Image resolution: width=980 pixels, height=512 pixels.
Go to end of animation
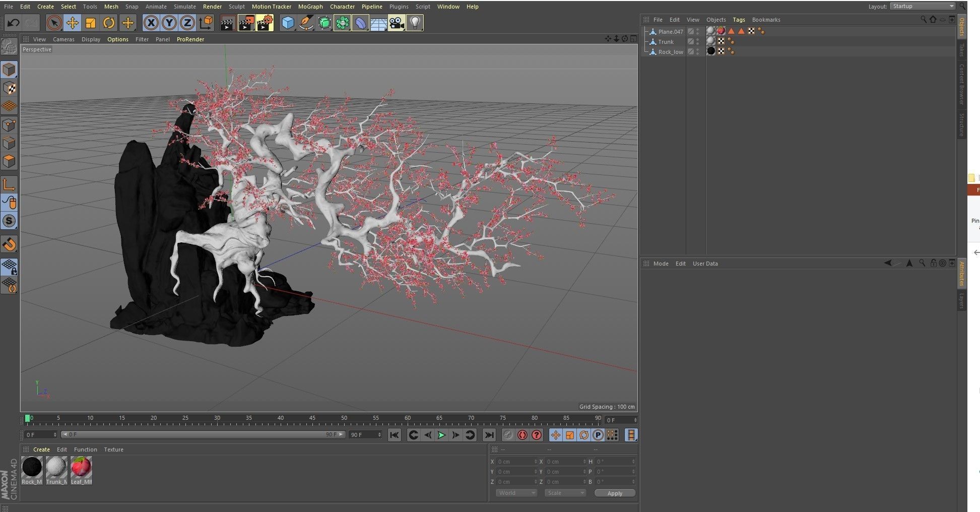point(489,435)
